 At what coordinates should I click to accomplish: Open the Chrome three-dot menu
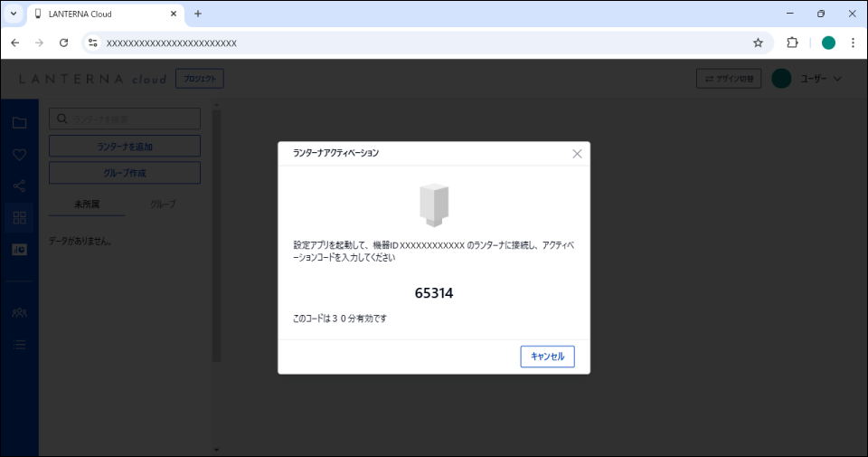(x=852, y=43)
